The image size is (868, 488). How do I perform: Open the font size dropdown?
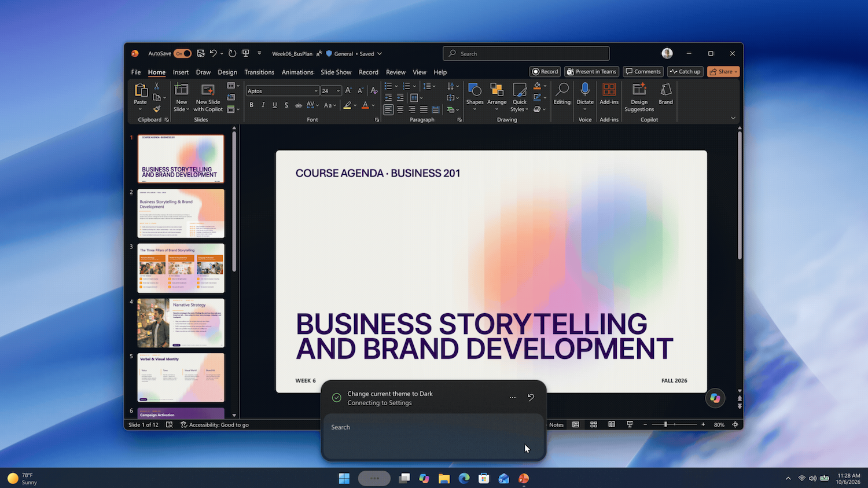339,91
